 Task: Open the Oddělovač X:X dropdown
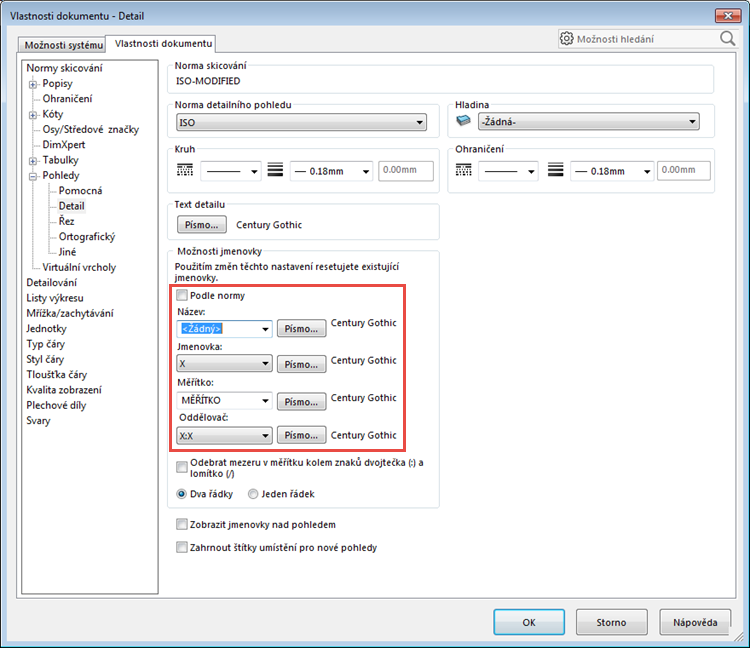tap(224, 436)
